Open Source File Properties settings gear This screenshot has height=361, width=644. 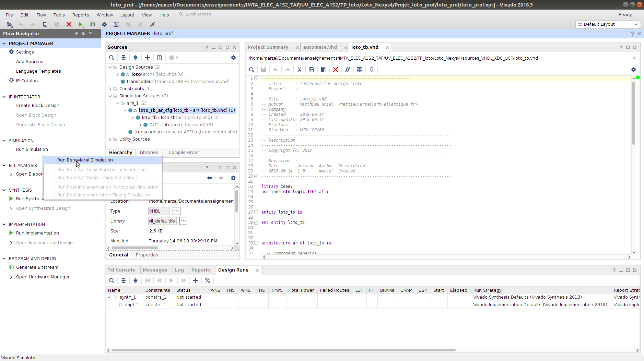tap(233, 178)
